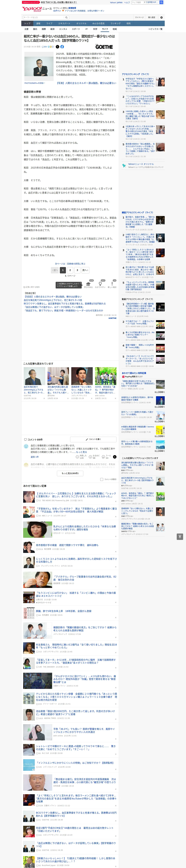This screenshot has width=186, height=868.
Task: Open the Yahoo! JAPAN logo link
Action: [32, 9]
